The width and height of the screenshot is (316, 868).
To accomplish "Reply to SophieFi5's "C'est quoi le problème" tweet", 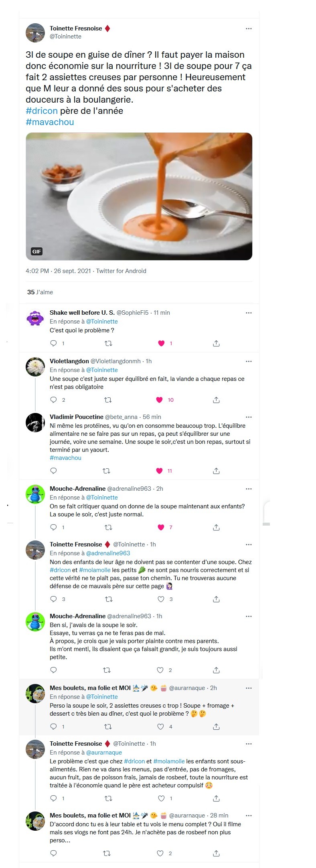I will [54, 343].
